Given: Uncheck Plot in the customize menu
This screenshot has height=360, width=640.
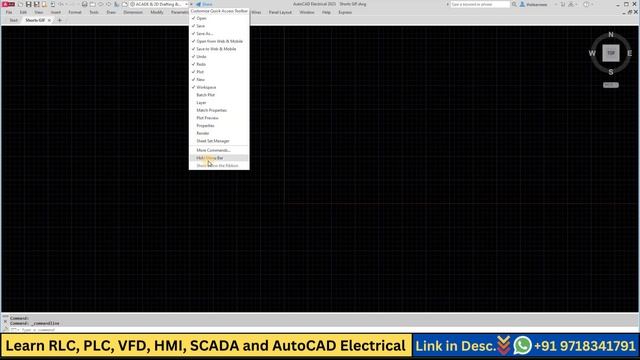Looking at the screenshot, I should click(219, 72).
